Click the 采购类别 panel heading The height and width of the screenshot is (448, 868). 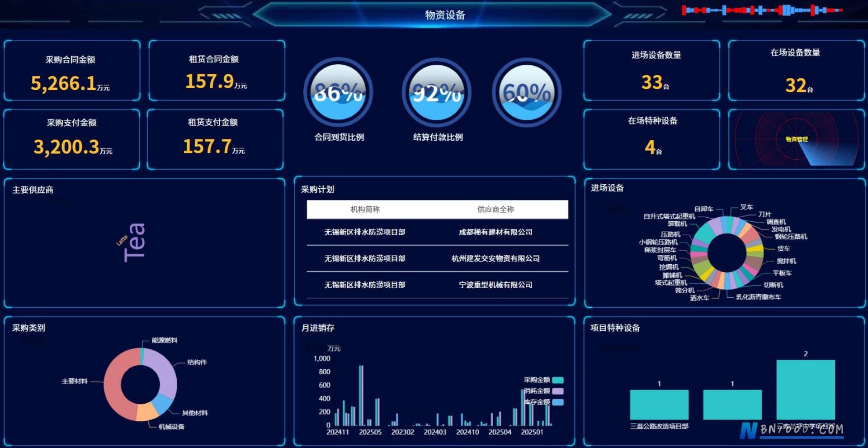pyautogui.click(x=28, y=328)
